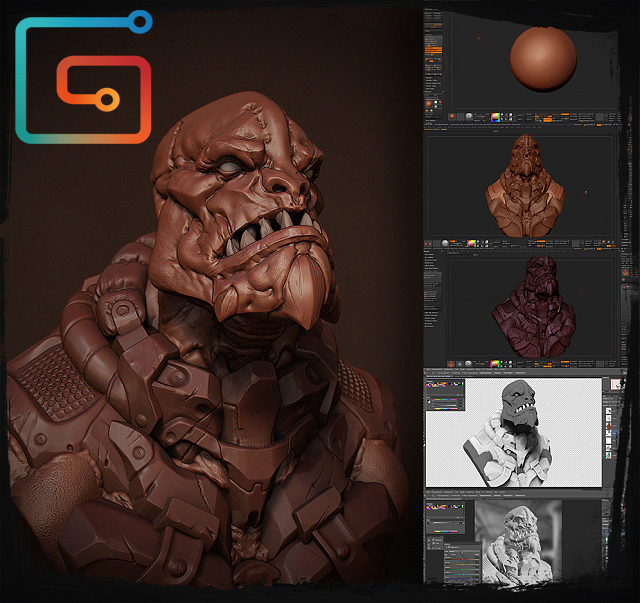
Task: Select the material ball thumbnail in the top ZBrush left panel
Action: pos(429,104)
